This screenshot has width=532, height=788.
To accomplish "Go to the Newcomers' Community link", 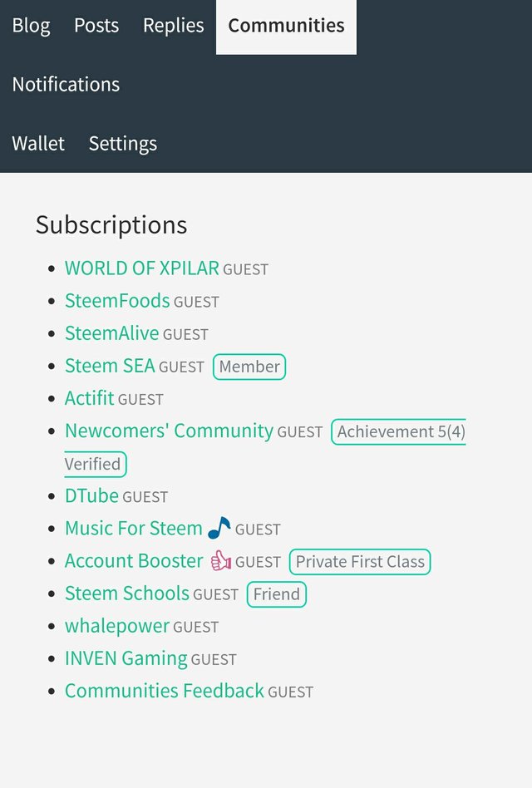I will tap(169, 431).
